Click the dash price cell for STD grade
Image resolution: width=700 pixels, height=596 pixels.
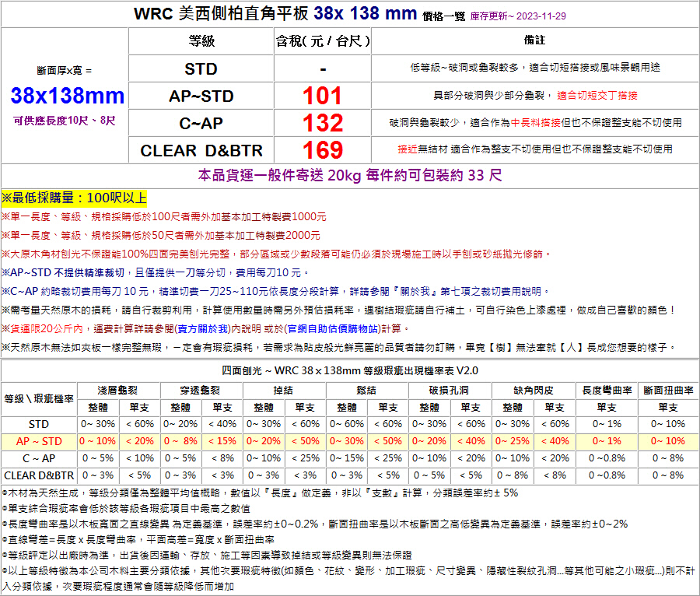click(323, 69)
